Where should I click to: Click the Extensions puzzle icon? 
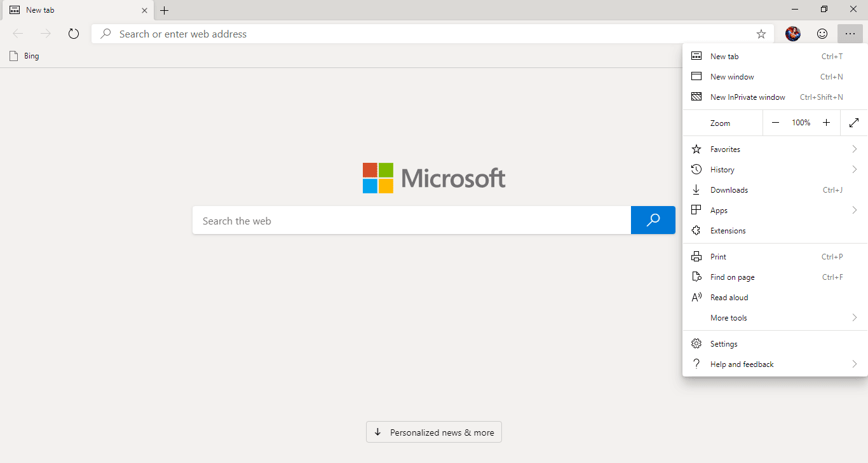click(x=696, y=230)
